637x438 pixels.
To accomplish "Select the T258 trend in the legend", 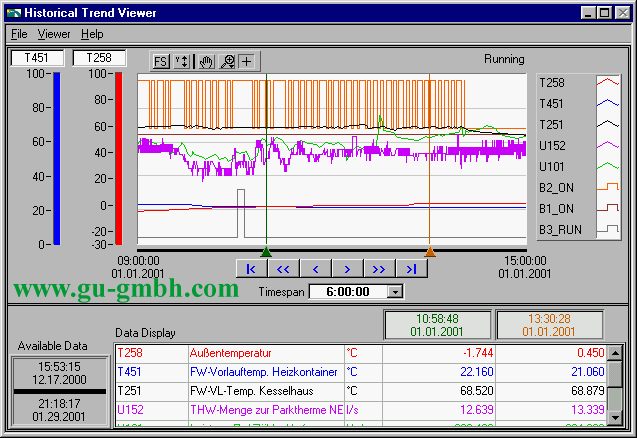I will 551,83.
